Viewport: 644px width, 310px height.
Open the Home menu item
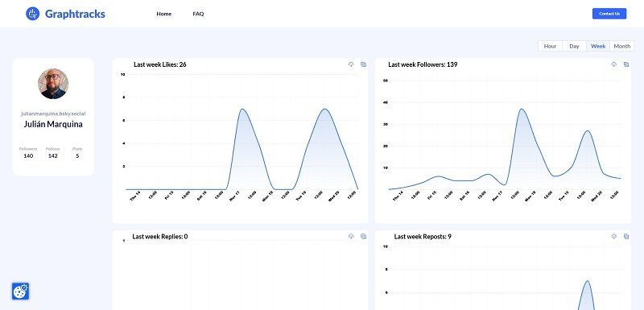[x=164, y=14]
